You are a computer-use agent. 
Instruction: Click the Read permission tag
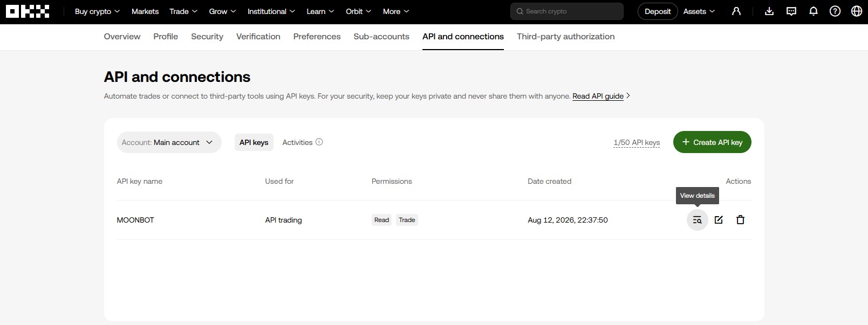coord(381,220)
